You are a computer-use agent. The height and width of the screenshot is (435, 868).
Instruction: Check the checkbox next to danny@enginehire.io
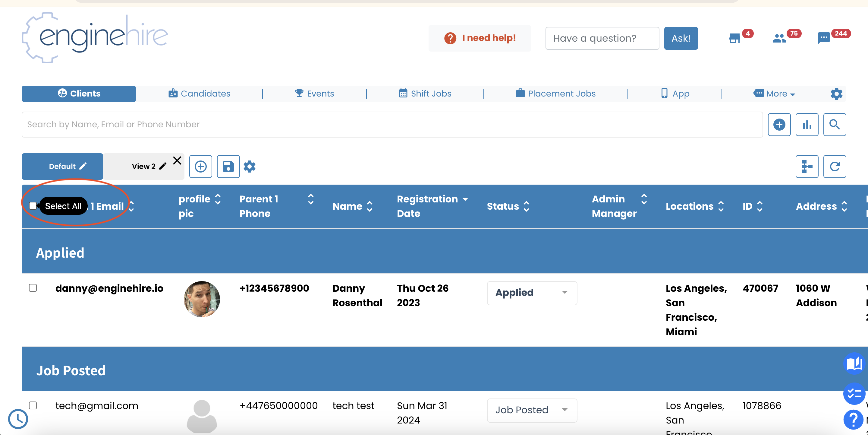pyautogui.click(x=33, y=288)
